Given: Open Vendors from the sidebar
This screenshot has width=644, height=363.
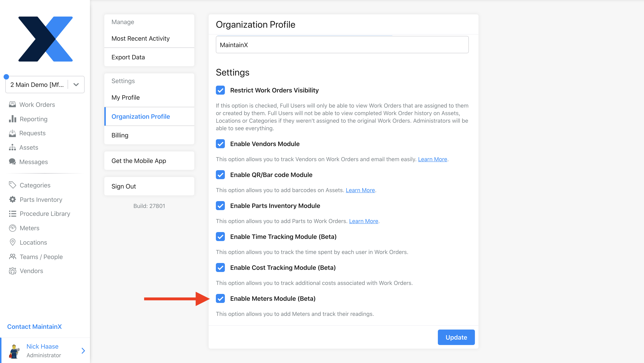Looking at the screenshot, I should pyautogui.click(x=31, y=271).
